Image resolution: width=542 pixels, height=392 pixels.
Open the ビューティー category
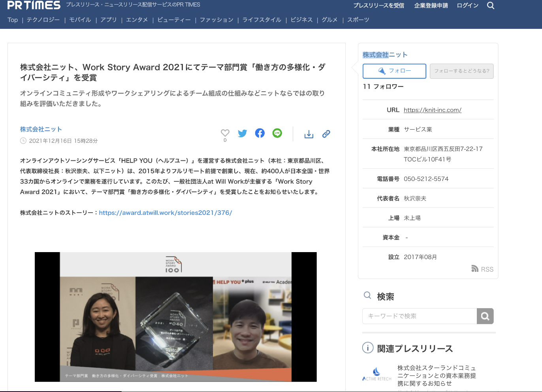point(174,20)
